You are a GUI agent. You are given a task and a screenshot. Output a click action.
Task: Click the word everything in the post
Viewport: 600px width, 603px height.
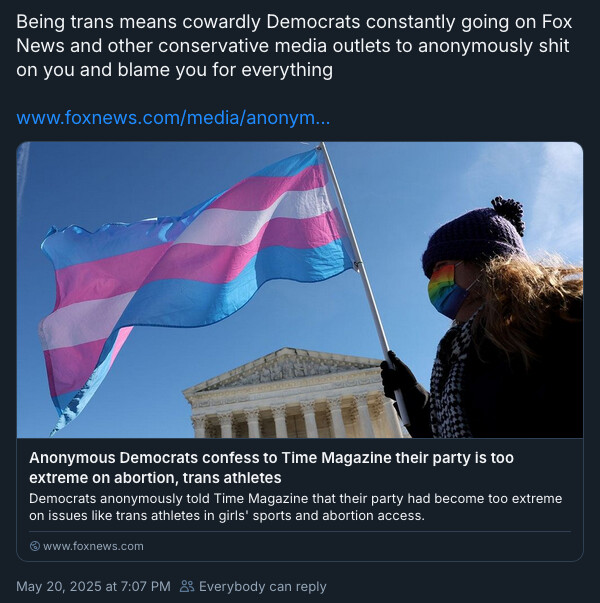(x=287, y=70)
